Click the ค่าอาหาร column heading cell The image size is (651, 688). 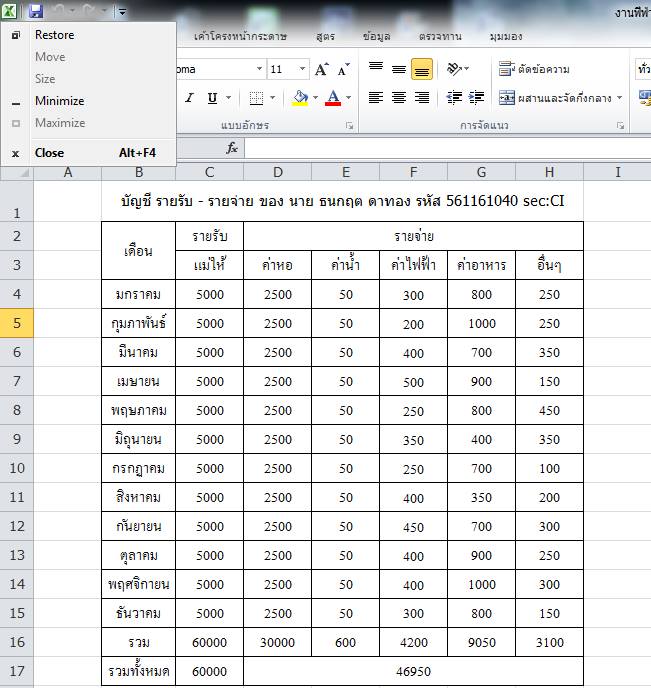pyautogui.click(x=481, y=265)
